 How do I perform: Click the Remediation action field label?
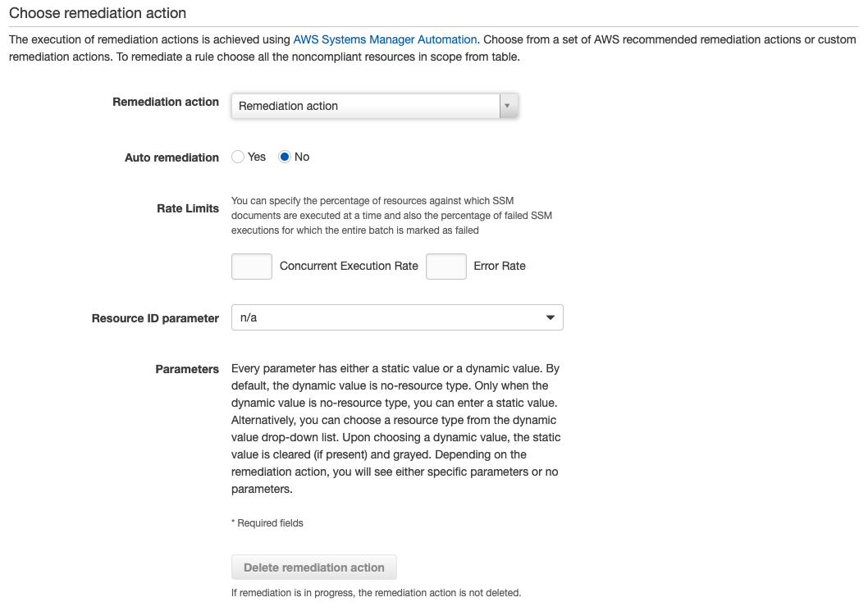click(166, 102)
